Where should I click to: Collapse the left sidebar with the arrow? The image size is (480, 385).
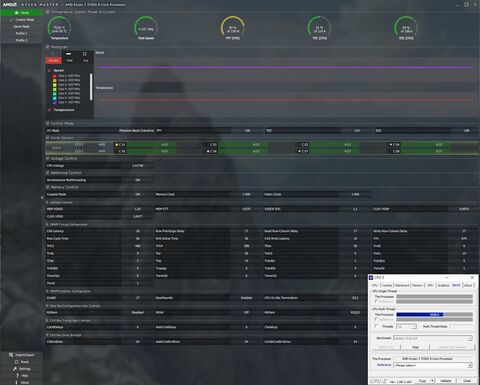(x=42, y=198)
